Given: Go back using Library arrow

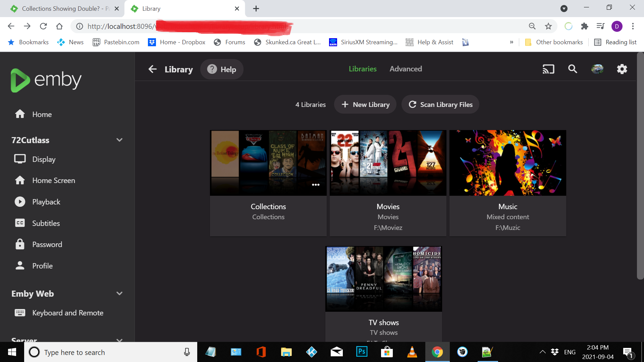Looking at the screenshot, I should coord(153,69).
